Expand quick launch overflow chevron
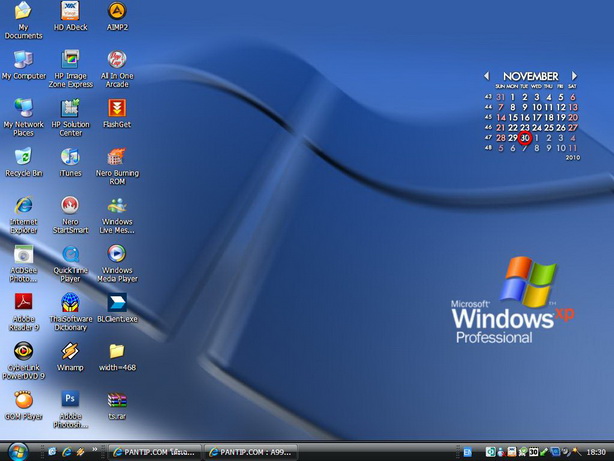 [x=94, y=449]
